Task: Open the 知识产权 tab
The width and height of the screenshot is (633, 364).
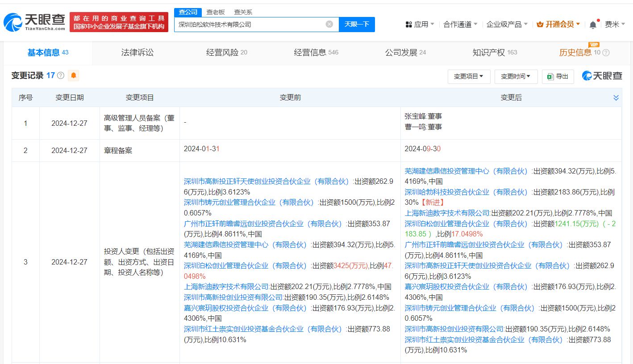Action: click(x=495, y=53)
